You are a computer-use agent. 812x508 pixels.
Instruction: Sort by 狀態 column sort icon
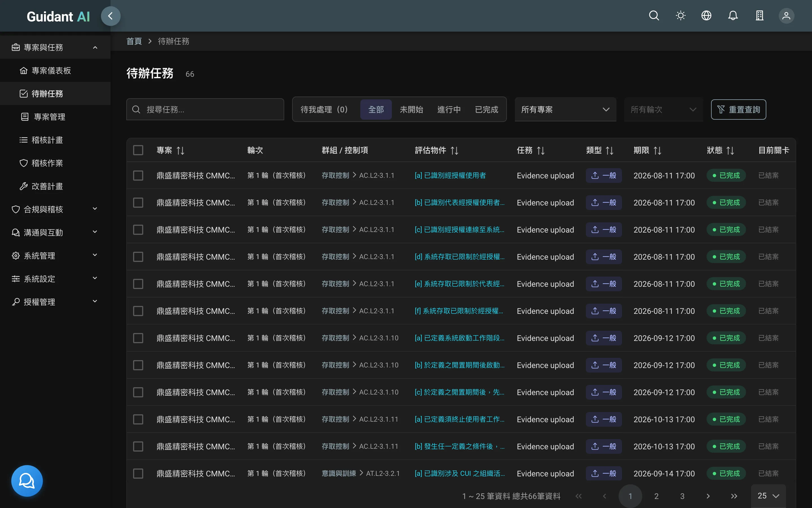point(731,150)
